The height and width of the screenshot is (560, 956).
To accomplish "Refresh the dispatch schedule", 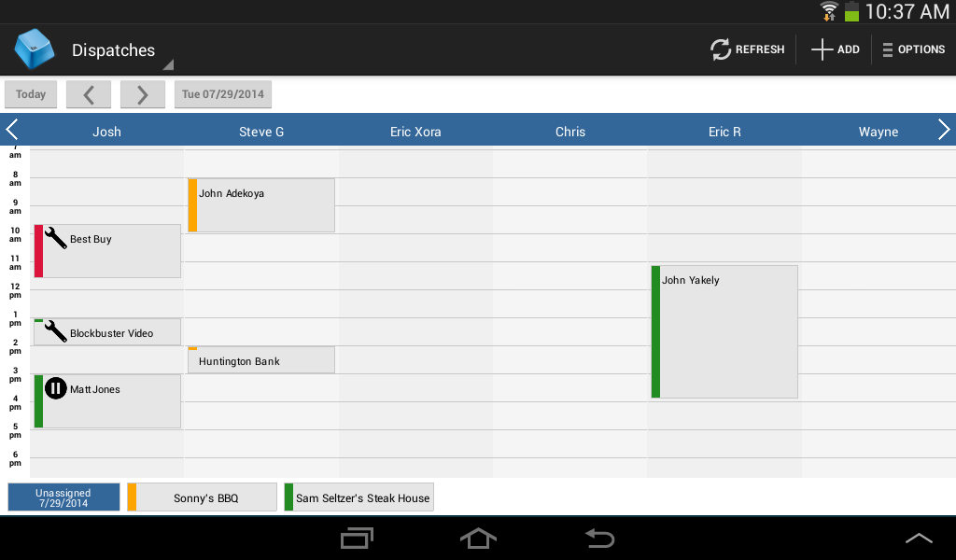I will point(748,49).
